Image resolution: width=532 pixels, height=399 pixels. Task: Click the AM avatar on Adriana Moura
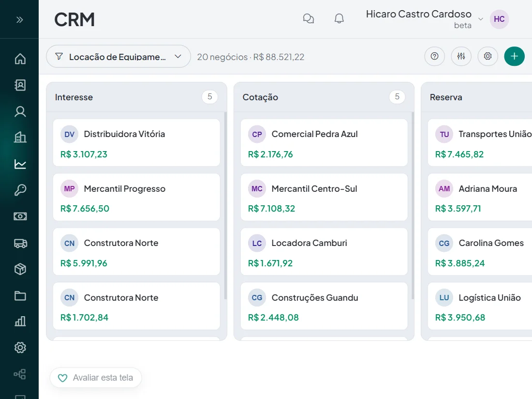point(444,189)
